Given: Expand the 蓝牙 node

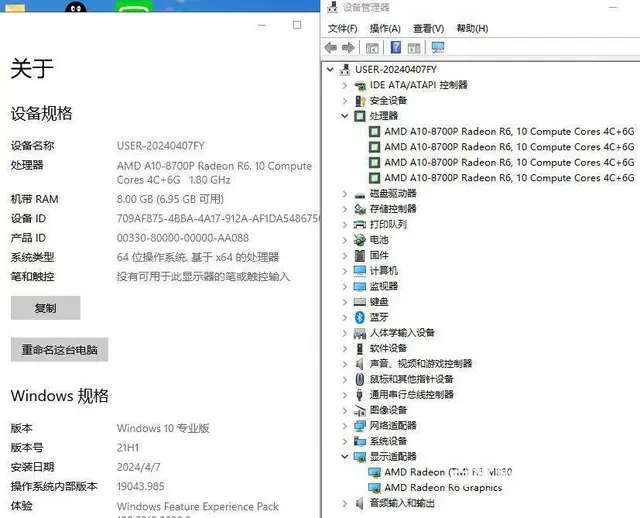Looking at the screenshot, I should click(344, 317).
